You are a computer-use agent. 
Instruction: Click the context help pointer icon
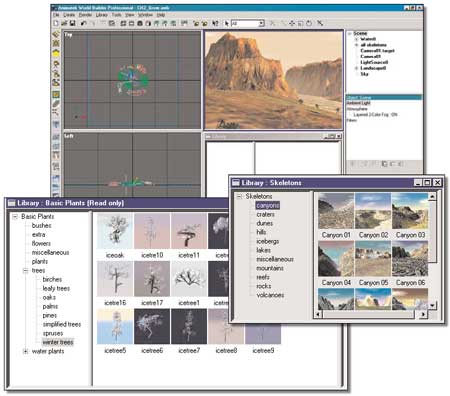215,23
